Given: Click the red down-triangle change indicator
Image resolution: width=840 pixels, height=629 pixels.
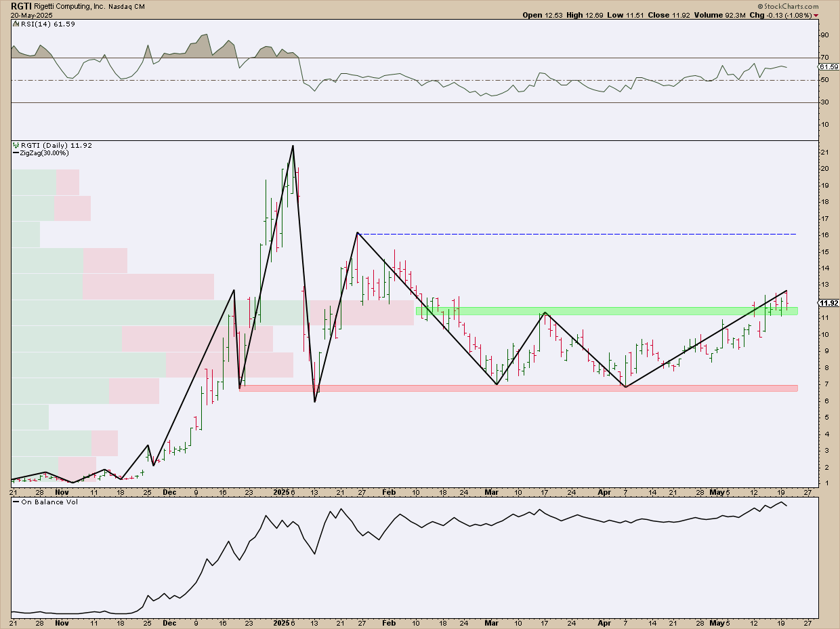Looking at the screenshot, I should (816, 16).
